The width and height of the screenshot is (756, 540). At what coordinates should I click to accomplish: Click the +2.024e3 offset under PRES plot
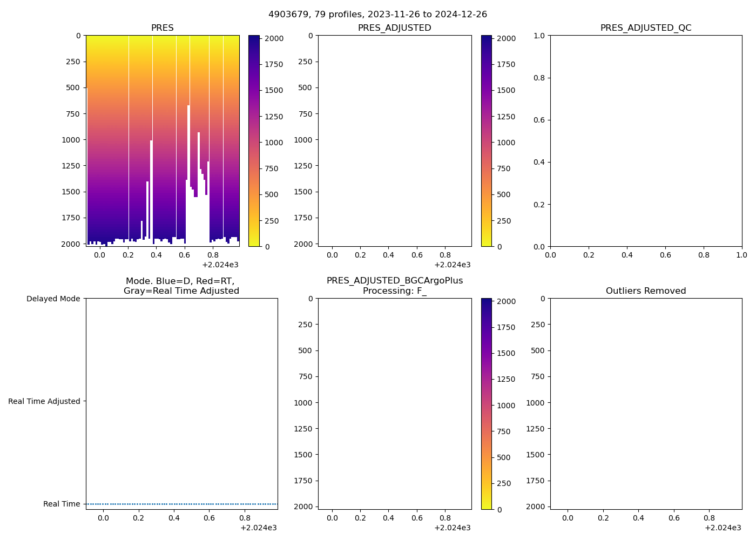pos(220,265)
